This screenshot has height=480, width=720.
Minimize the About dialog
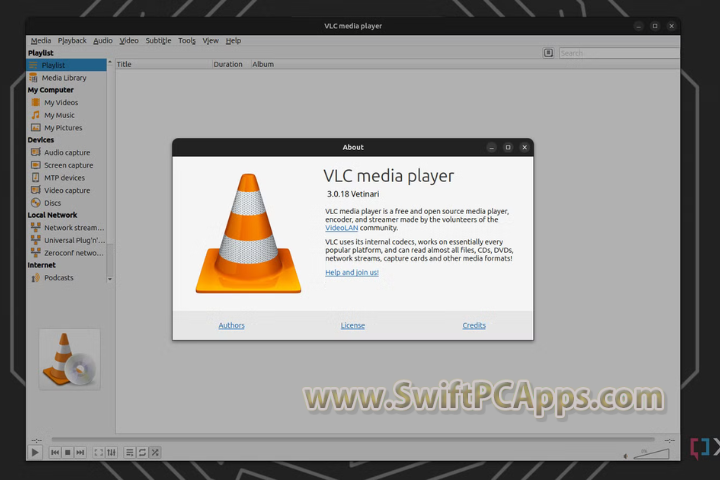[491, 147]
